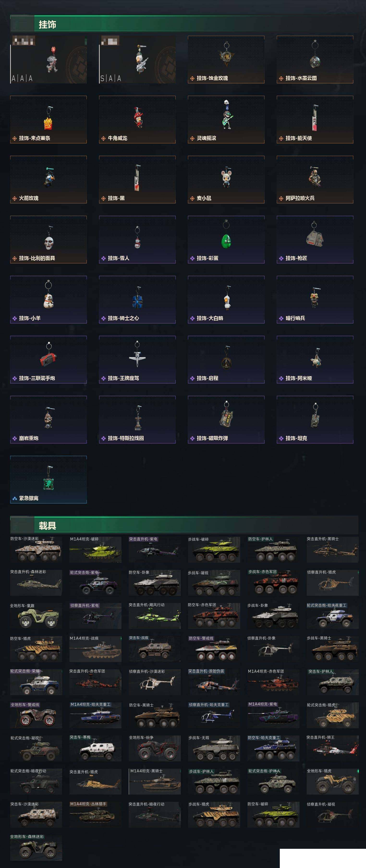Image resolution: width=366 pixels, height=868 pixels.
Task: Select the 挂饰-蚀金玫瑰 charm card
Action: tap(226, 59)
